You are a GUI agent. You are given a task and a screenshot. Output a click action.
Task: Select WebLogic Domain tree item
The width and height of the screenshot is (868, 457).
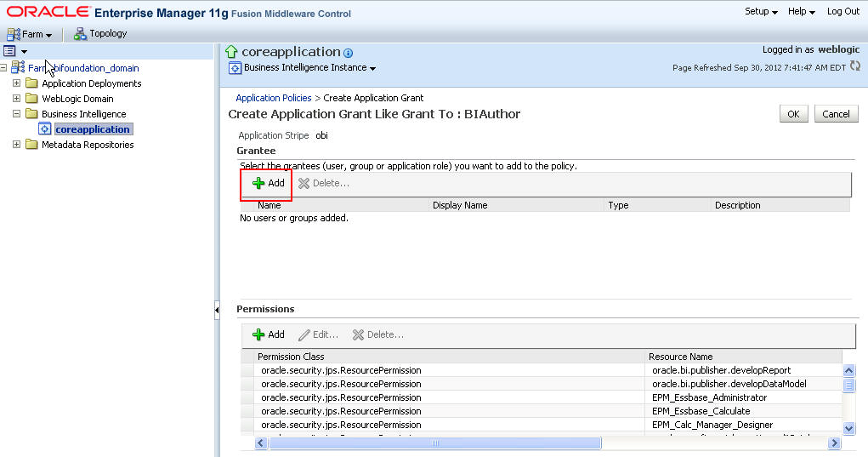(77, 99)
